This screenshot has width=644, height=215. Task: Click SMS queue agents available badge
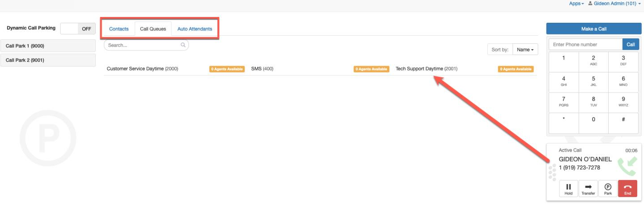pyautogui.click(x=371, y=69)
